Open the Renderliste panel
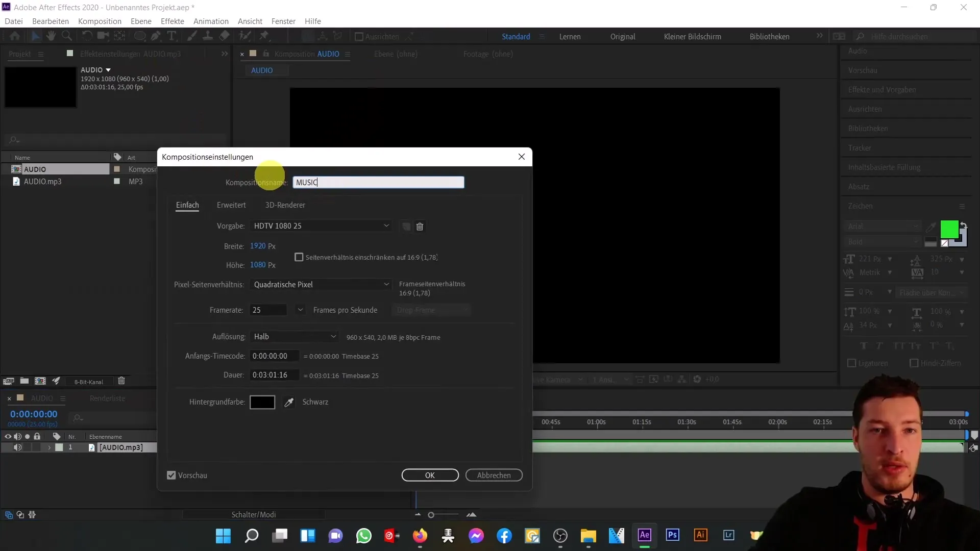The height and width of the screenshot is (551, 980). click(x=107, y=398)
